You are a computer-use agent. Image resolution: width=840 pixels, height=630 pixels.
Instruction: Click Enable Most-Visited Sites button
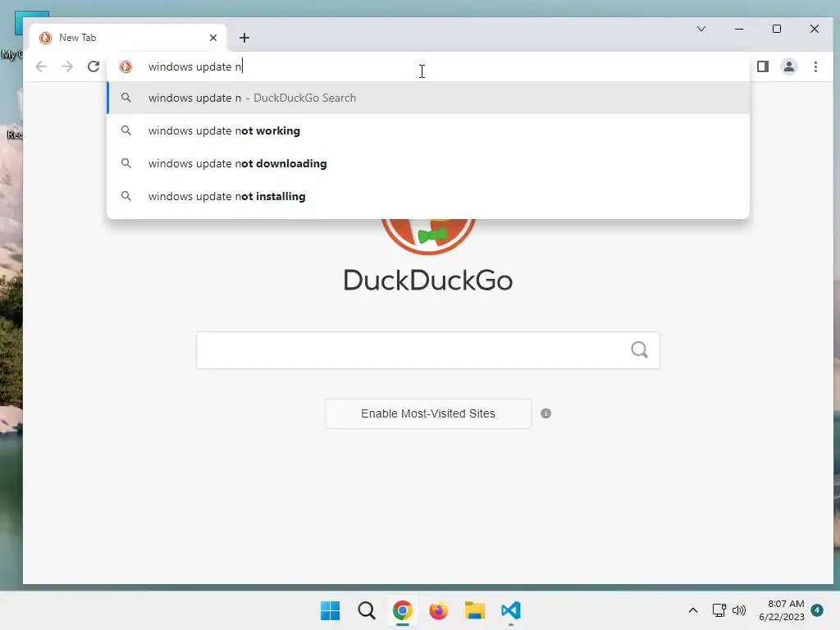tap(428, 413)
